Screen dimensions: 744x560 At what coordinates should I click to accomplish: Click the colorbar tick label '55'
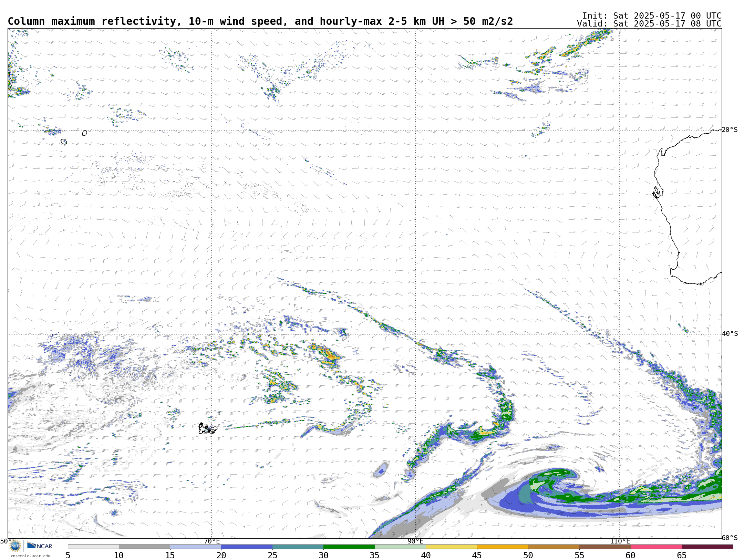tap(579, 555)
